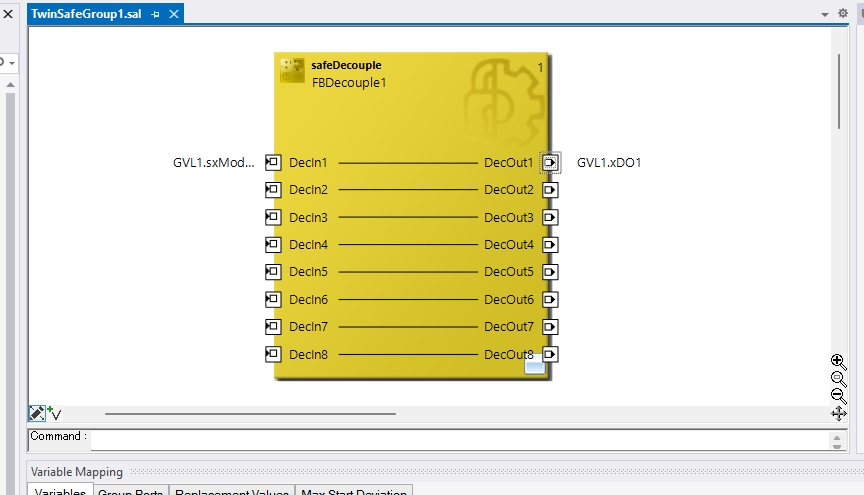Select the DecOut2 output port connector
The height and width of the screenshot is (495, 864).
click(550, 190)
